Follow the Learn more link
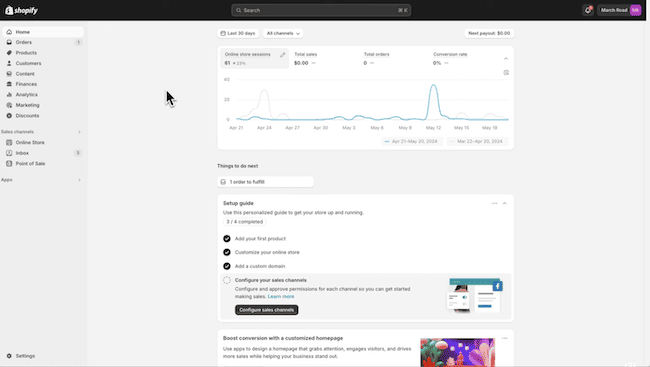 281,297
